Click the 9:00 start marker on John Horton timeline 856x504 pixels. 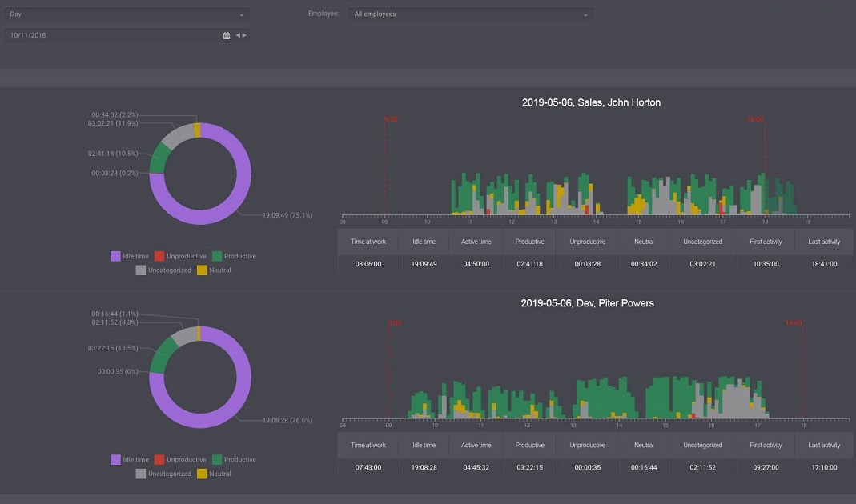click(x=390, y=119)
